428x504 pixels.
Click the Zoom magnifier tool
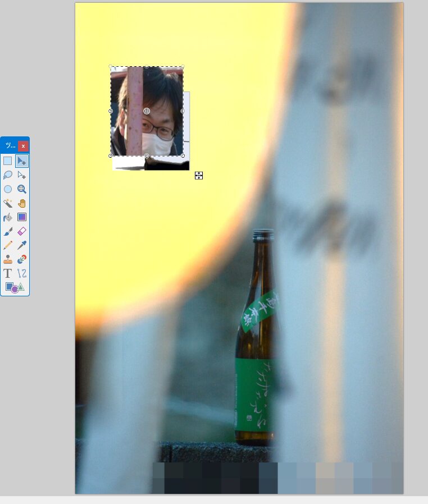coord(22,189)
